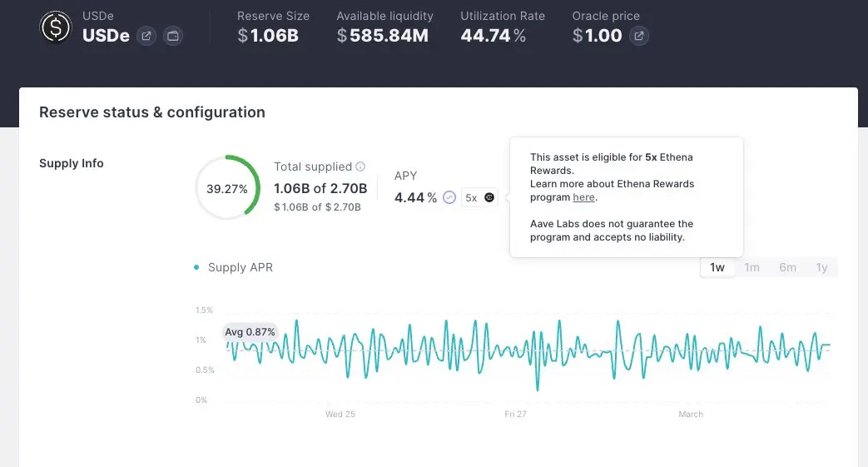Click the USDe token logo icon
This screenshot has width=868, height=467.
point(56,27)
